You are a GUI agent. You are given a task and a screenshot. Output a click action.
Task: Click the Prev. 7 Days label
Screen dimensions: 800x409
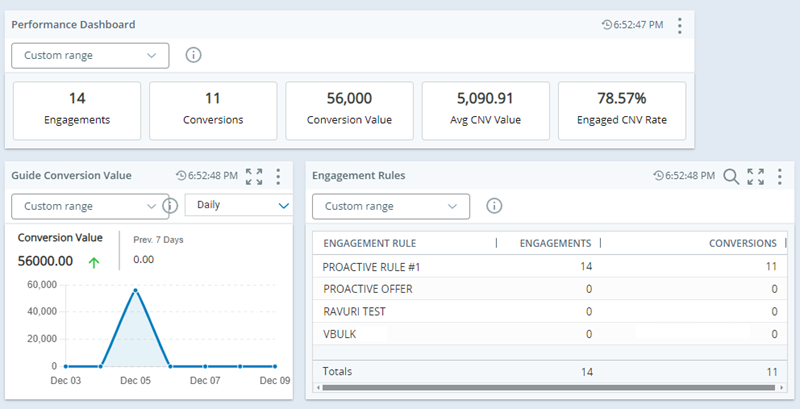pos(158,240)
